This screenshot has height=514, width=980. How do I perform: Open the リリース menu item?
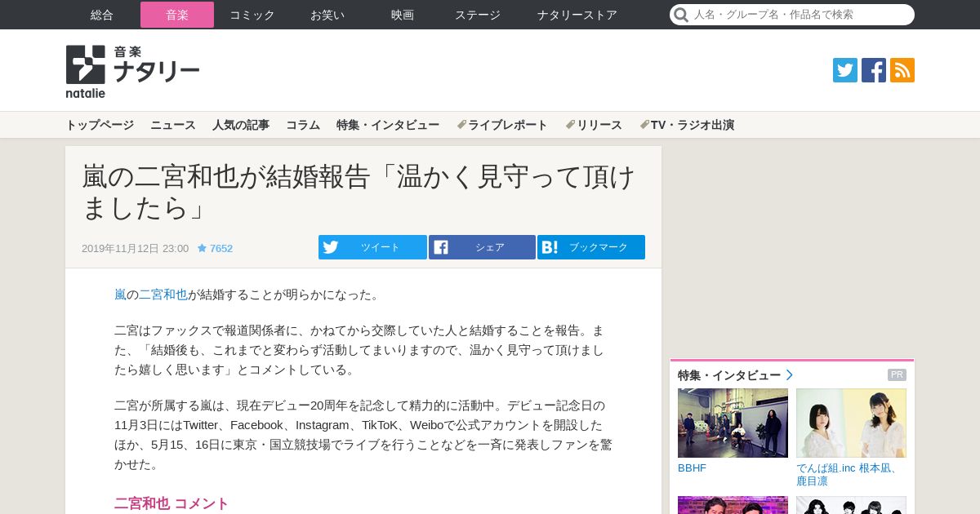[x=594, y=125]
